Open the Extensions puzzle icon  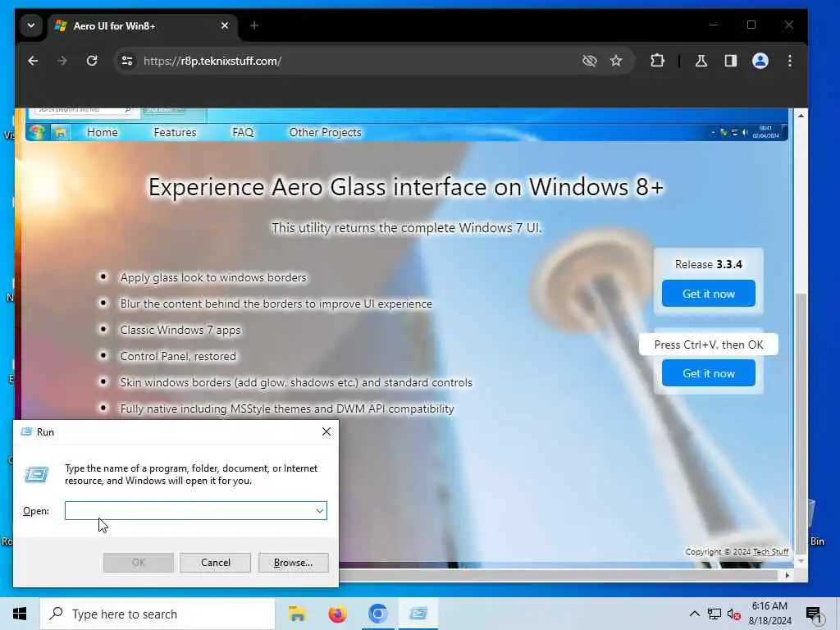coord(657,61)
